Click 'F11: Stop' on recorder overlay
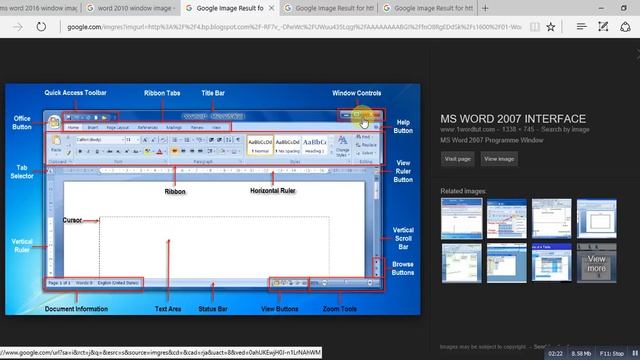 tap(611, 353)
